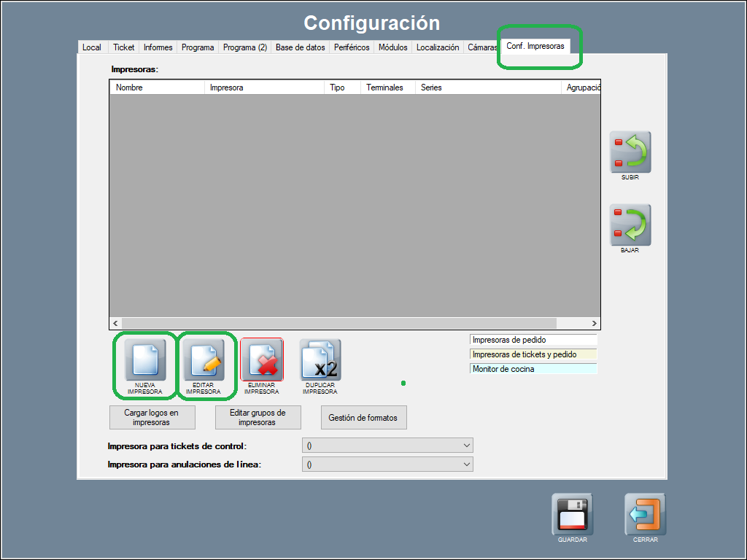Image resolution: width=747 pixels, height=560 pixels.
Task: Select the Base de datos tab
Action: (300, 47)
